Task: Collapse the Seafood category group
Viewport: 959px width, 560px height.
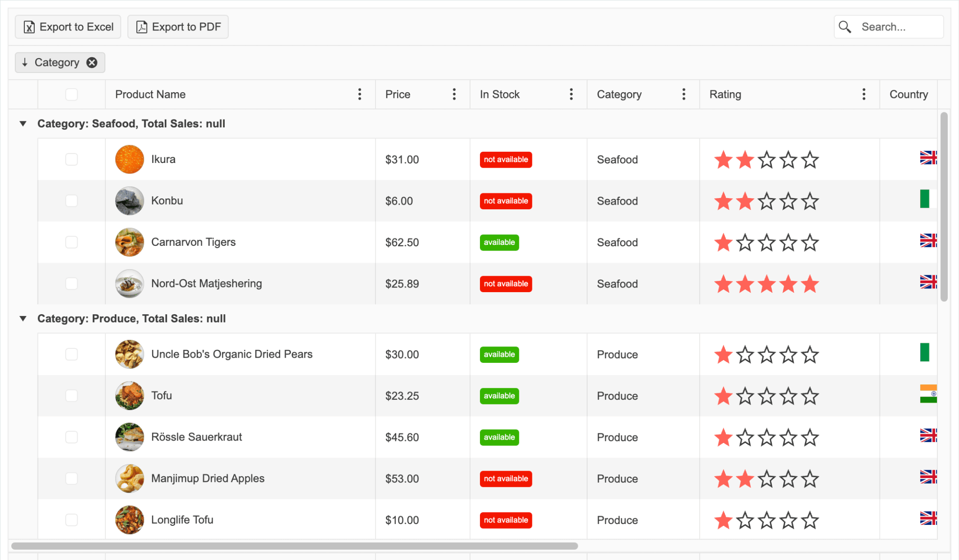Action: (x=22, y=124)
